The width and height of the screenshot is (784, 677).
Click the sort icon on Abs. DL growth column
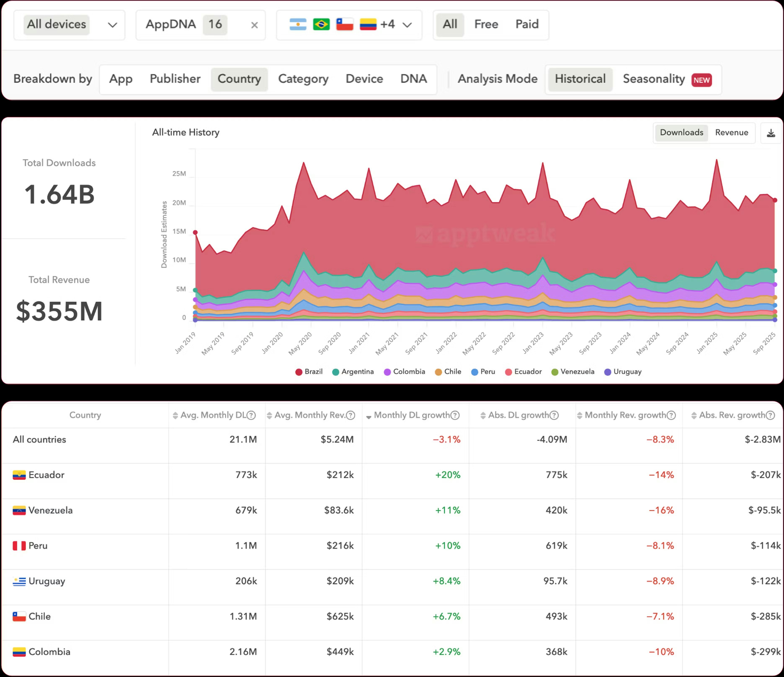483,415
